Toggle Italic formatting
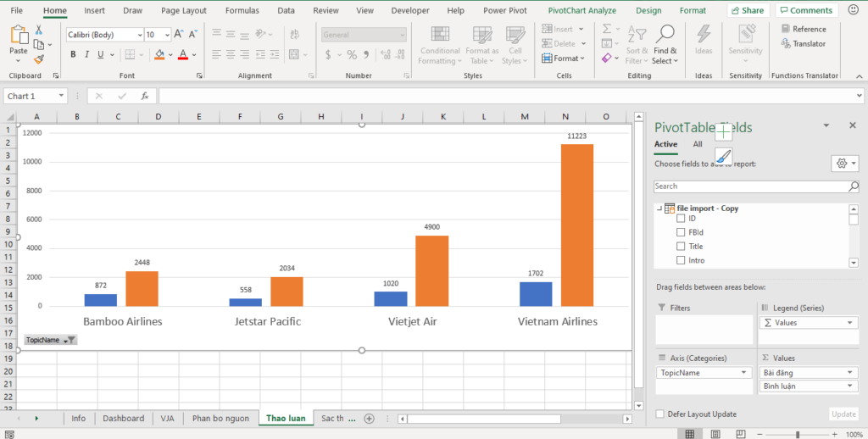This screenshot has width=868, height=439. [x=87, y=54]
